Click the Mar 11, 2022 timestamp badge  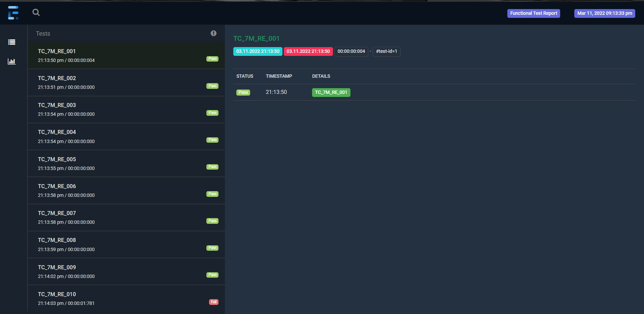tap(605, 13)
